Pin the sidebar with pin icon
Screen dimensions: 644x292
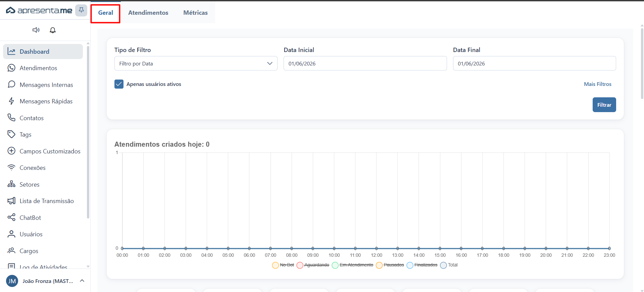pos(81,10)
